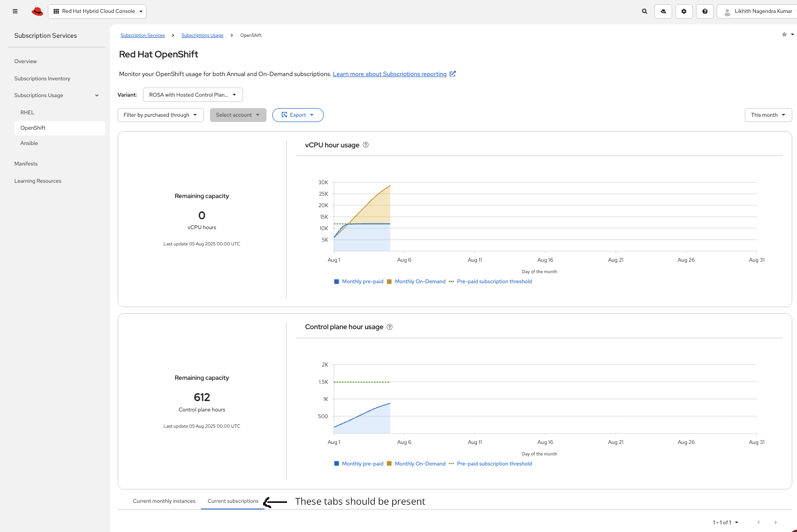Open the help question mark menu
Screen dimensions: 797x532
pos(705,11)
